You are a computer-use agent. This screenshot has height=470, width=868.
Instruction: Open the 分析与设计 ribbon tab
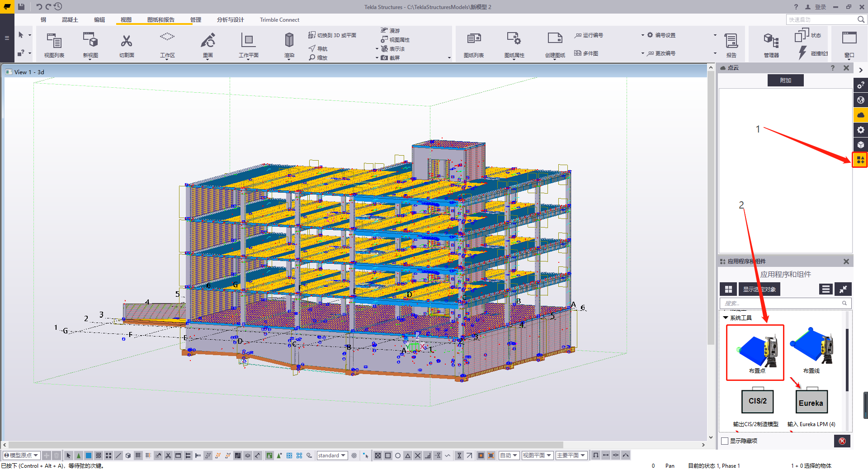pyautogui.click(x=230, y=20)
